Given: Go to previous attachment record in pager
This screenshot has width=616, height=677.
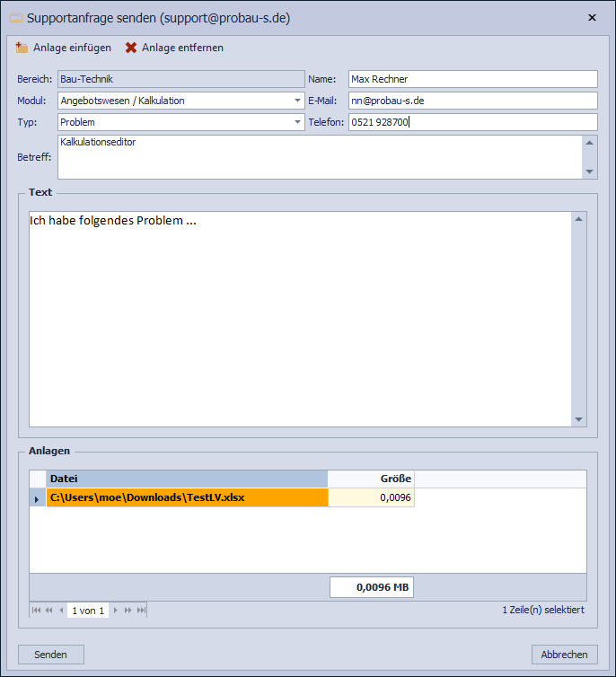Looking at the screenshot, I should click(61, 611).
